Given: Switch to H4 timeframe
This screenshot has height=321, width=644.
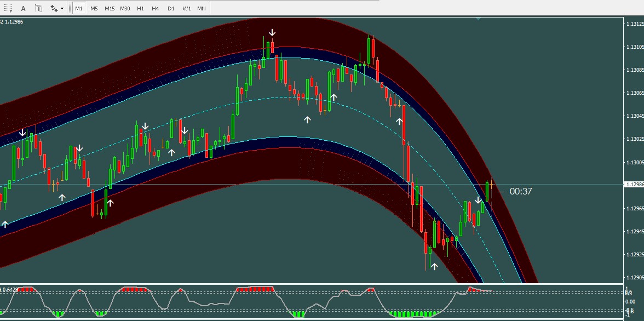Looking at the screenshot, I should pyautogui.click(x=156, y=8).
